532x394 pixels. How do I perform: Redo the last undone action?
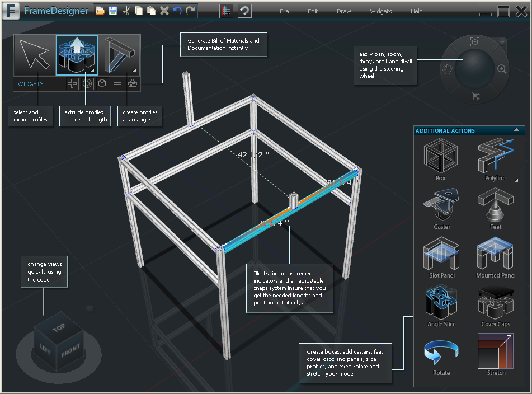coord(190,11)
